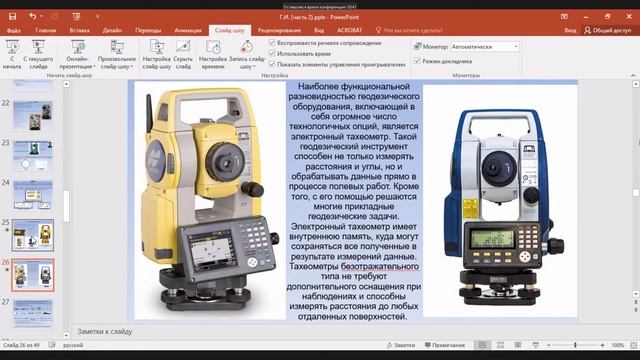Select slide 27 thumbnail
Viewport: 640px width, 360px height.
pos(33,313)
